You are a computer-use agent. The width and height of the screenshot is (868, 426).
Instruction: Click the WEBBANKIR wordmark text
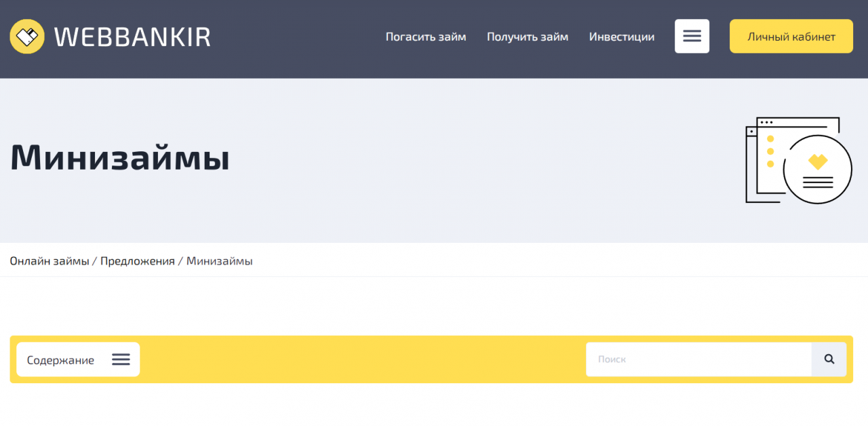[x=132, y=37]
